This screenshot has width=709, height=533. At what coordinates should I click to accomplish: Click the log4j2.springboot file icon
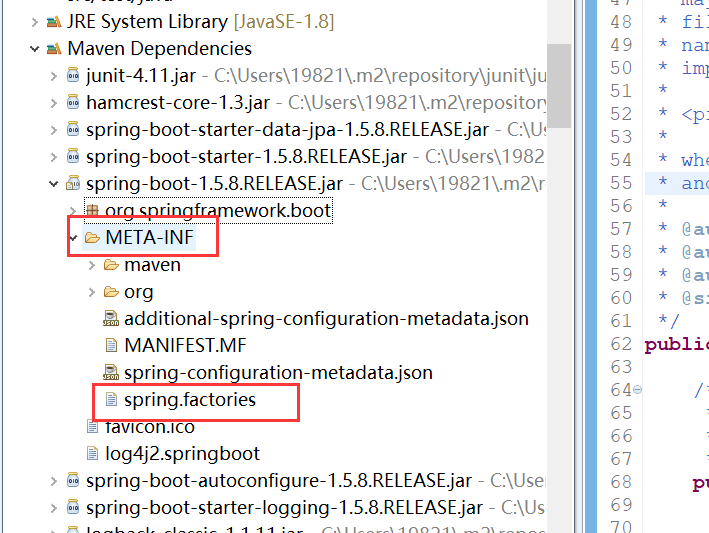(x=92, y=453)
